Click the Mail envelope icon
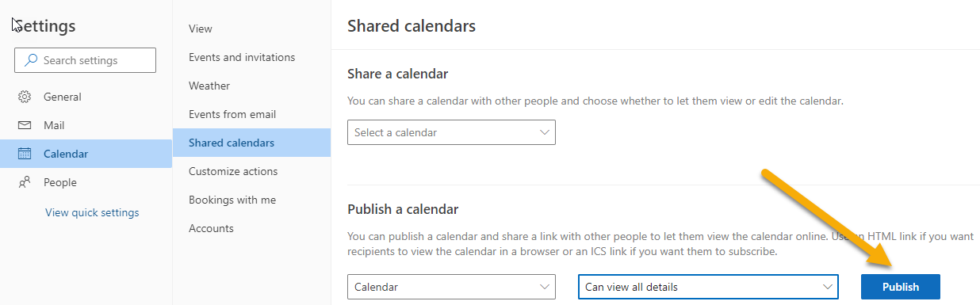 [25, 125]
